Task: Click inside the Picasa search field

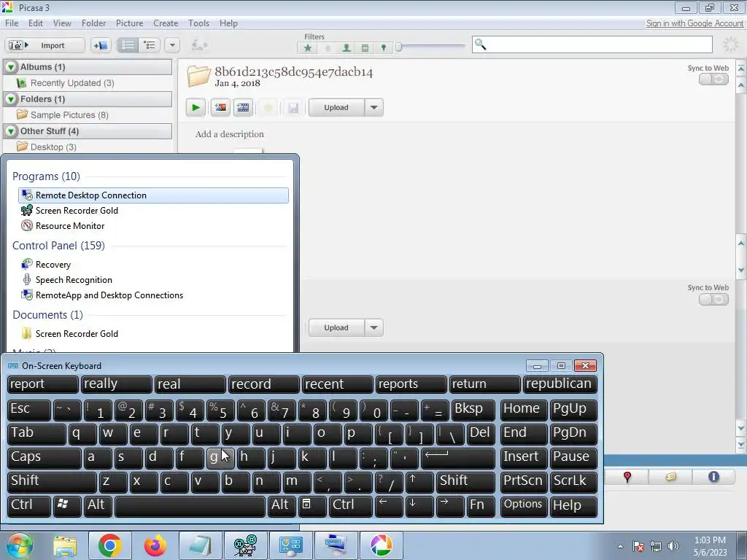Action: pos(592,44)
